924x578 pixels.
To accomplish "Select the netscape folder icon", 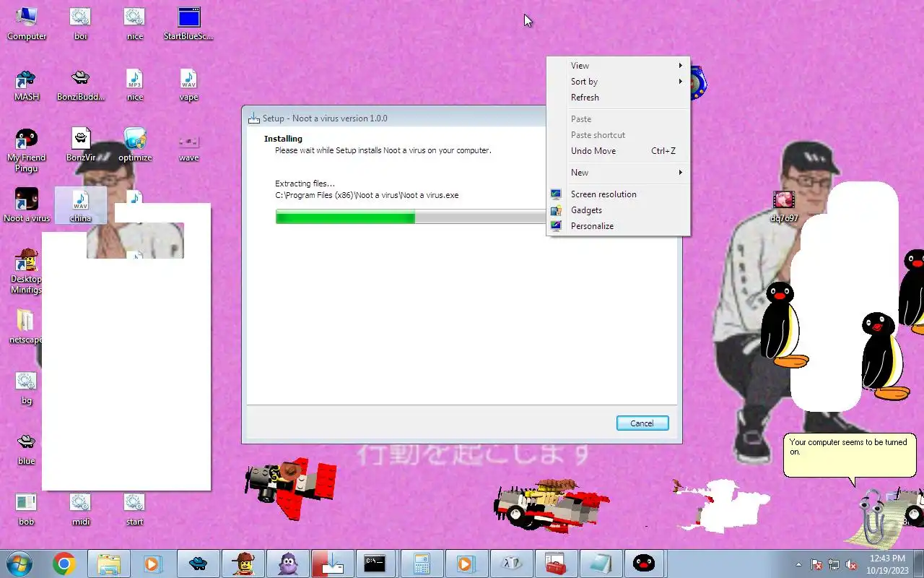I will [x=25, y=327].
